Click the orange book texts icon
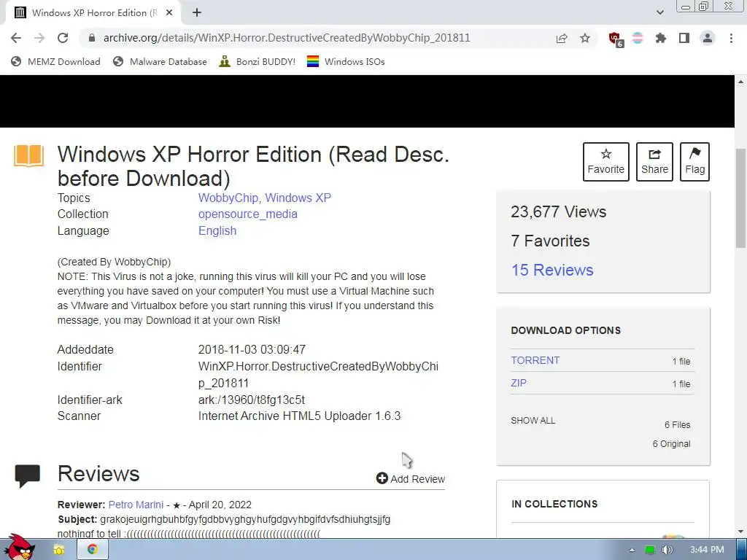 tap(28, 156)
